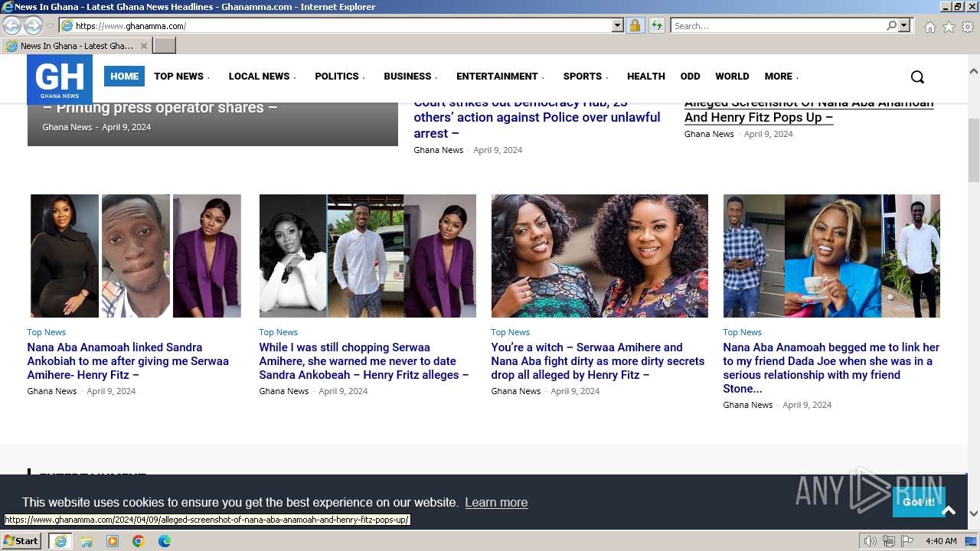Viewport: 980px width, 551px height.
Task: Click the search magnifier in IE search box
Action: [x=891, y=25]
